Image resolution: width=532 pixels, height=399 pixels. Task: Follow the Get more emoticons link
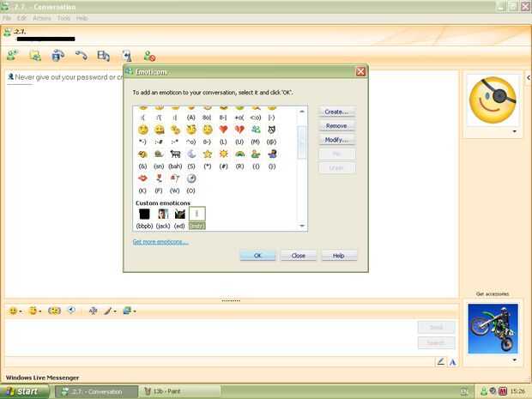click(x=160, y=242)
